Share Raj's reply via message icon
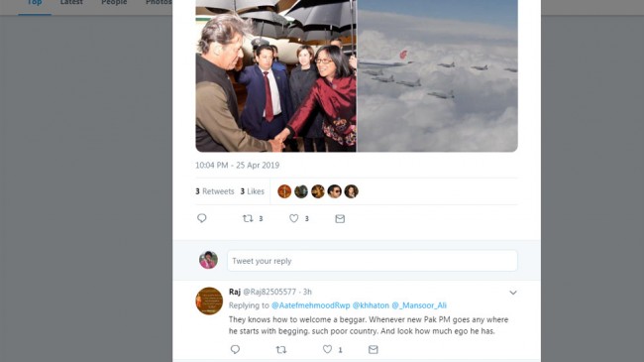The image size is (644, 362). 374,350
